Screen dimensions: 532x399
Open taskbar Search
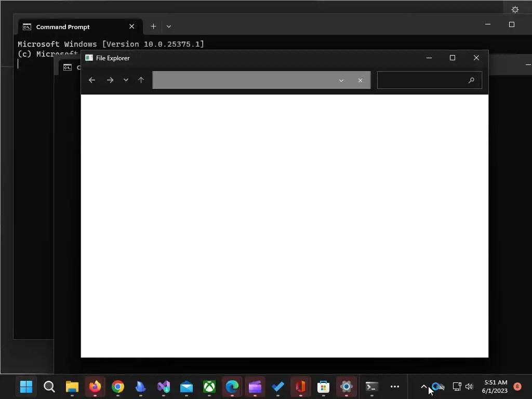(x=49, y=387)
